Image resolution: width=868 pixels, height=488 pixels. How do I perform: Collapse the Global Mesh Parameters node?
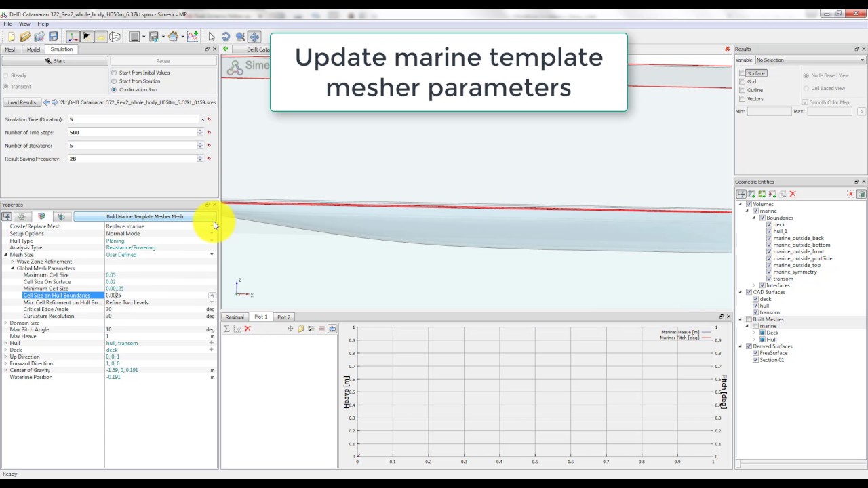(x=12, y=268)
